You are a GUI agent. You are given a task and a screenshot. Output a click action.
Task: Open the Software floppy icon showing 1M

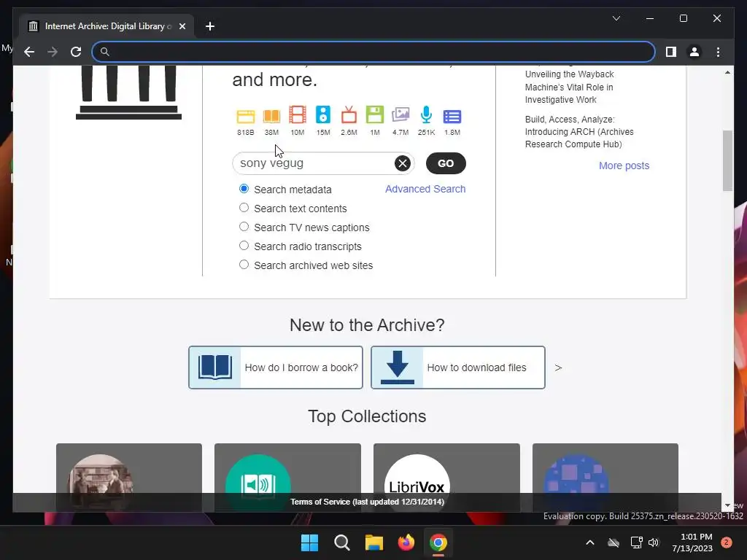375,115
